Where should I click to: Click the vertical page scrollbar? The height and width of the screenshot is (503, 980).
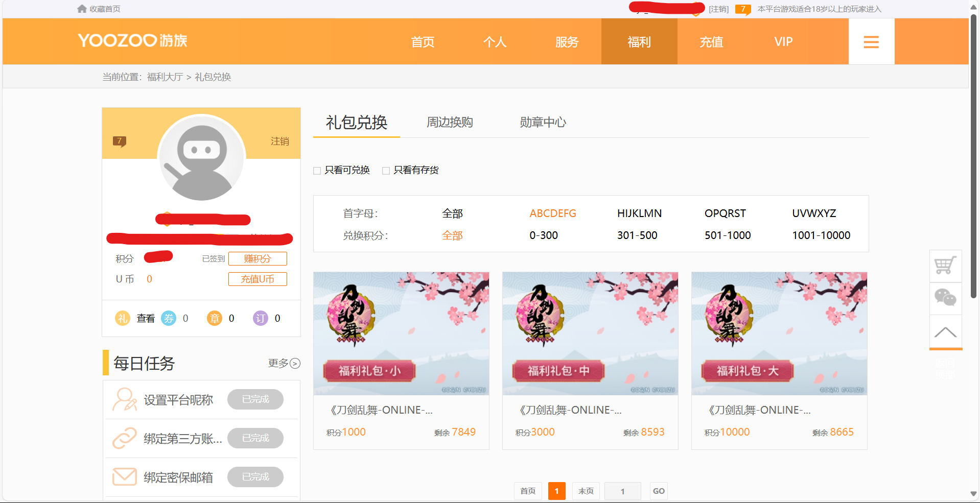(973, 156)
